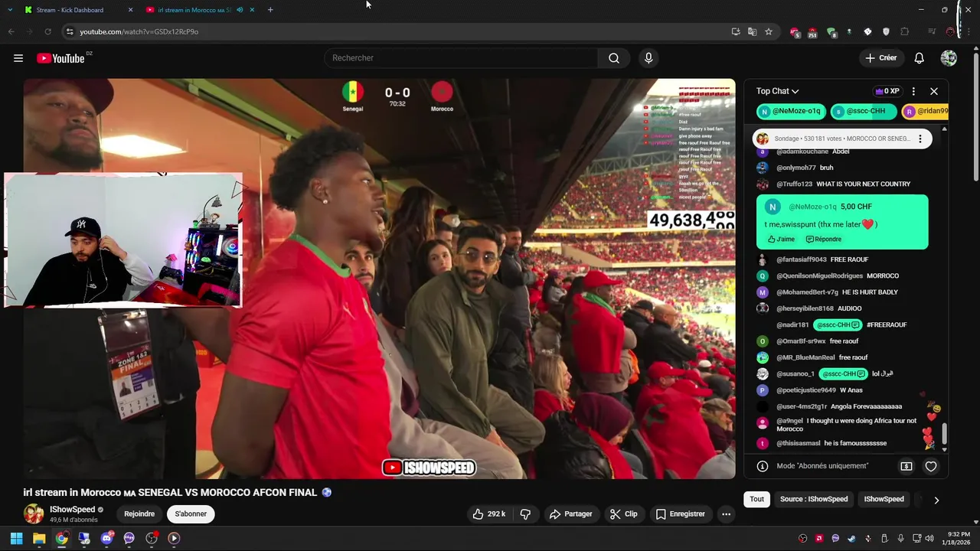The image size is (980, 551).
Task: Install app icon in address bar
Action: tap(736, 31)
